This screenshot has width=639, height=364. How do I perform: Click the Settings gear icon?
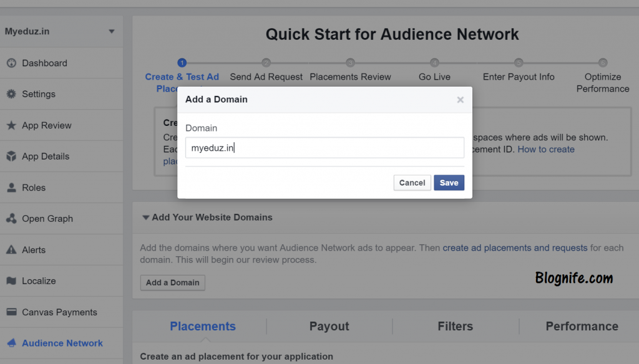[11, 94]
